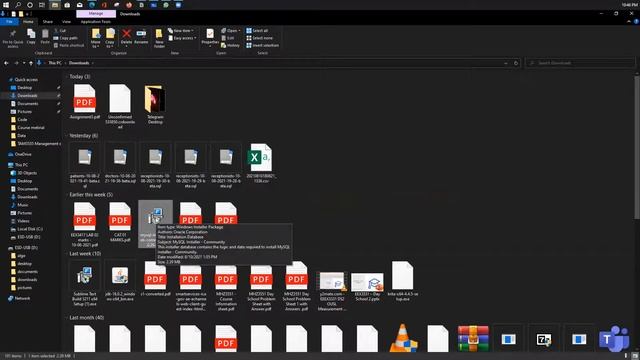Open the ribbon Open dropdown
This screenshot has height=360, width=640.
point(231,31)
